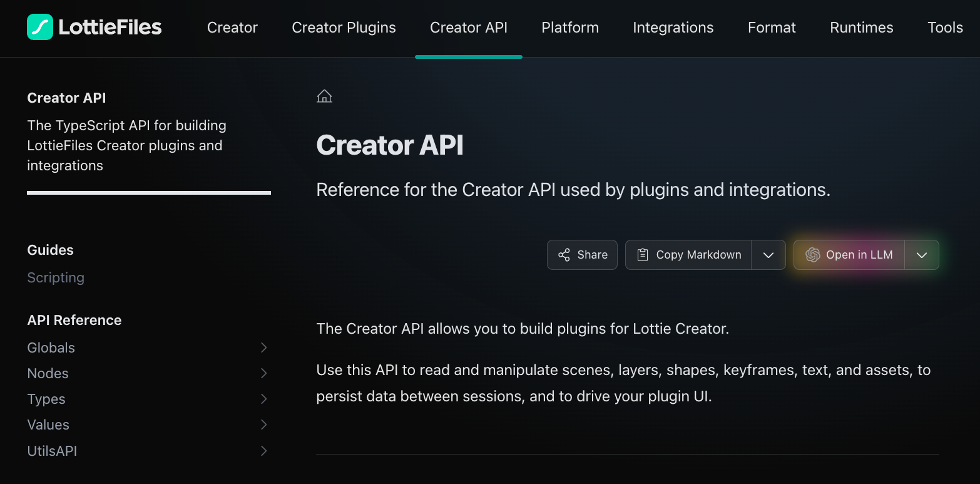
Task: Open the Copy Markdown dropdown arrow
Action: click(x=768, y=255)
